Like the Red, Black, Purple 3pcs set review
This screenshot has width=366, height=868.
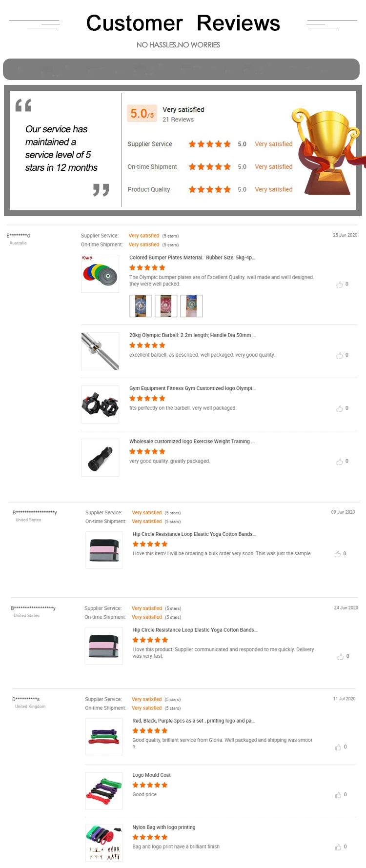click(x=338, y=747)
